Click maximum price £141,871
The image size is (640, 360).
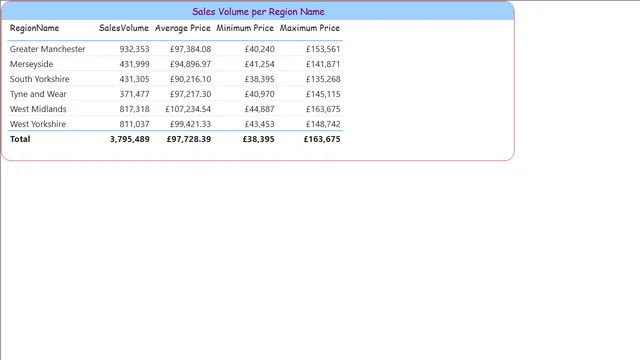(323, 64)
